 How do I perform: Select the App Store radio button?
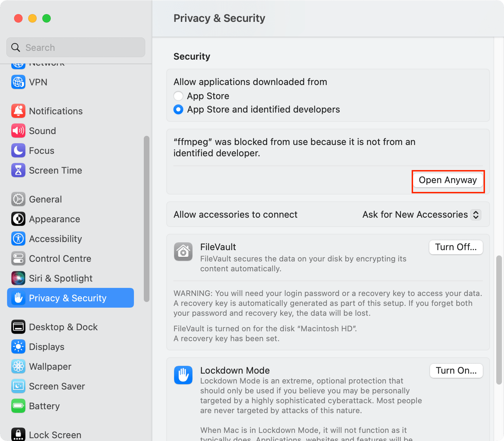pos(178,96)
